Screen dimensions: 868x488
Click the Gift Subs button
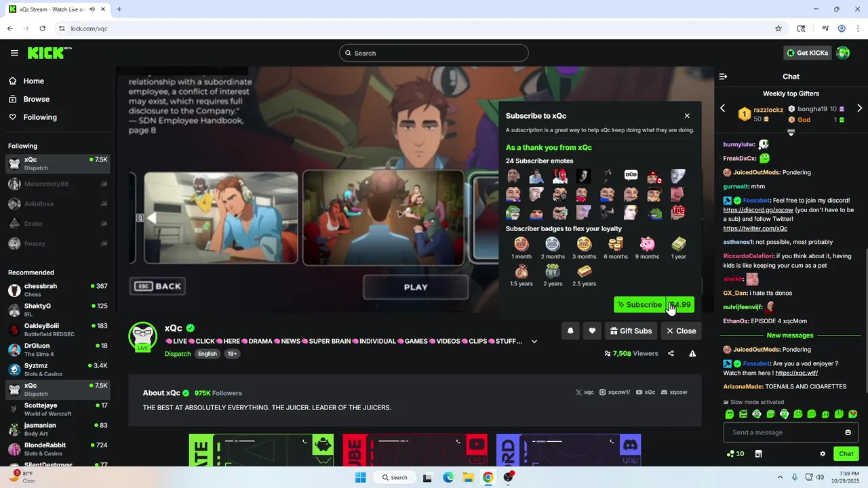(x=631, y=331)
